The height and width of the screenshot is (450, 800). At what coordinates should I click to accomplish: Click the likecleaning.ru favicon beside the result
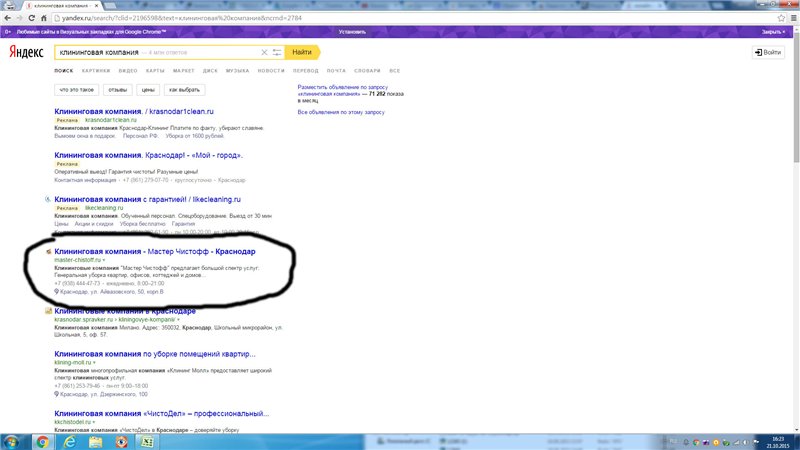(48, 199)
